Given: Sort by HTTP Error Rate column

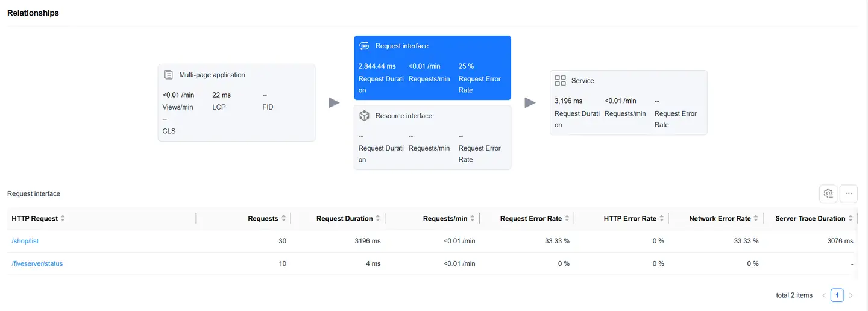Looking at the screenshot, I should point(662,219).
